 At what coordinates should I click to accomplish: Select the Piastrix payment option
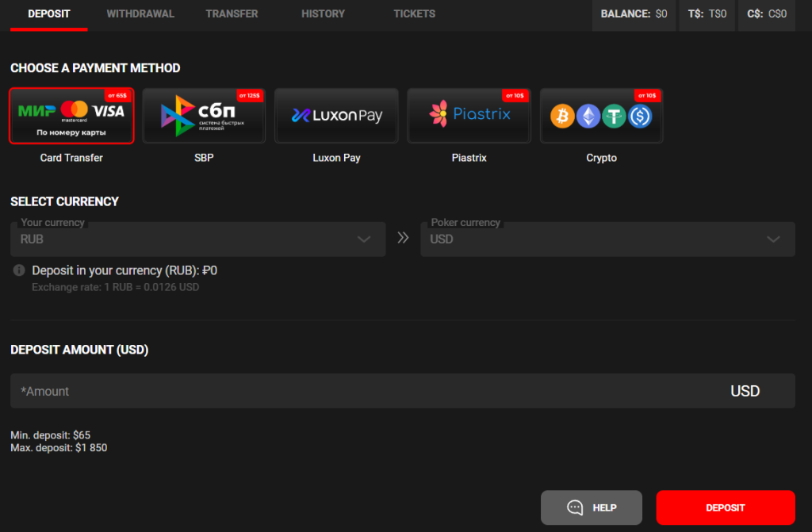click(x=469, y=116)
